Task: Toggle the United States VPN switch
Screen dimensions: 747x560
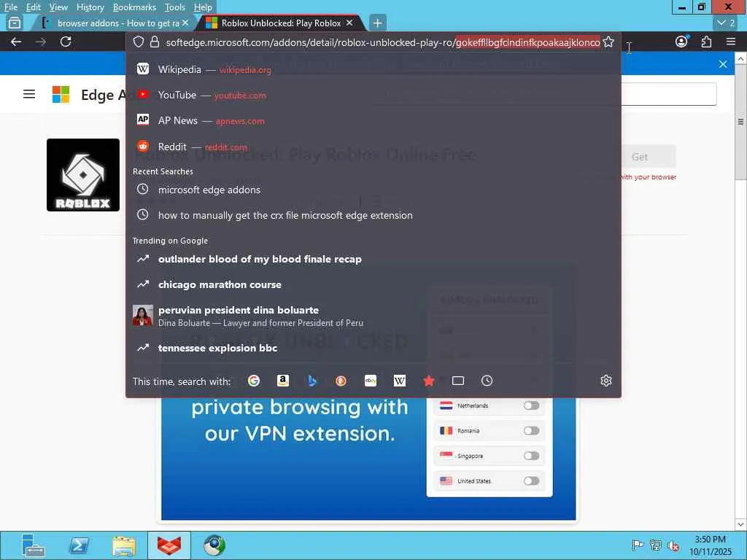Action: pyautogui.click(x=531, y=481)
